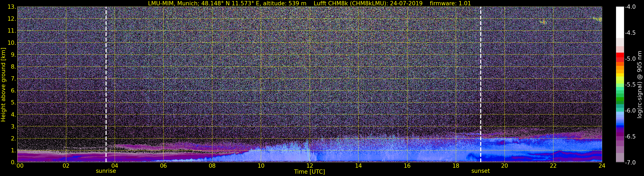Click the "08" tick on the time axis
The width and height of the screenshot is (644, 176).
(x=212, y=166)
